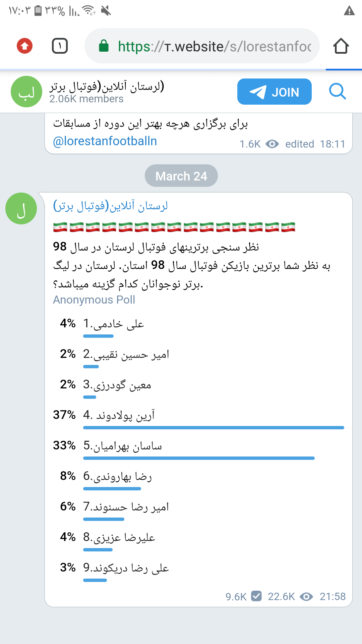Tap the channel name above the poll

[x=110, y=206]
